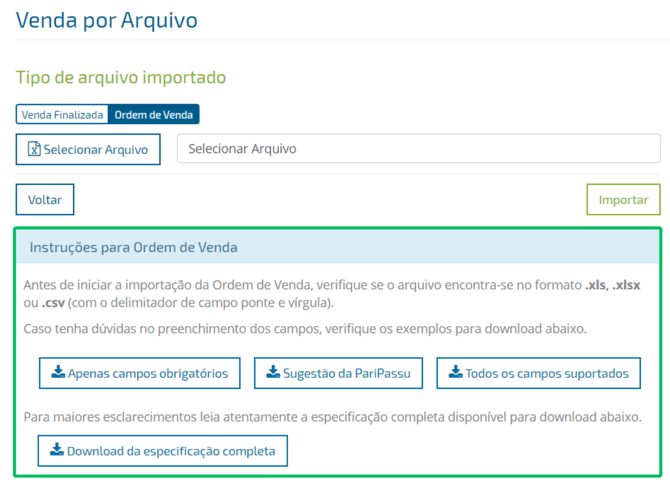Image resolution: width=670 pixels, height=485 pixels.
Task: Click the text about maiores esclarecimentos
Action: click(x=333, y=416)
